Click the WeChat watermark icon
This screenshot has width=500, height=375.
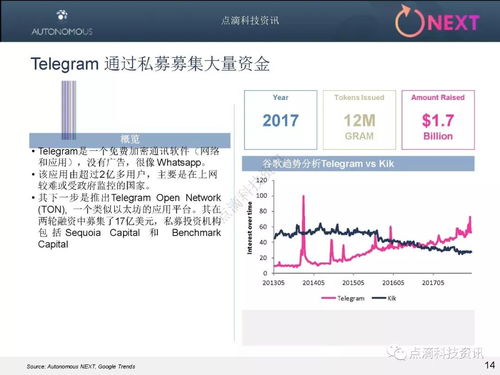pos(396,352)
